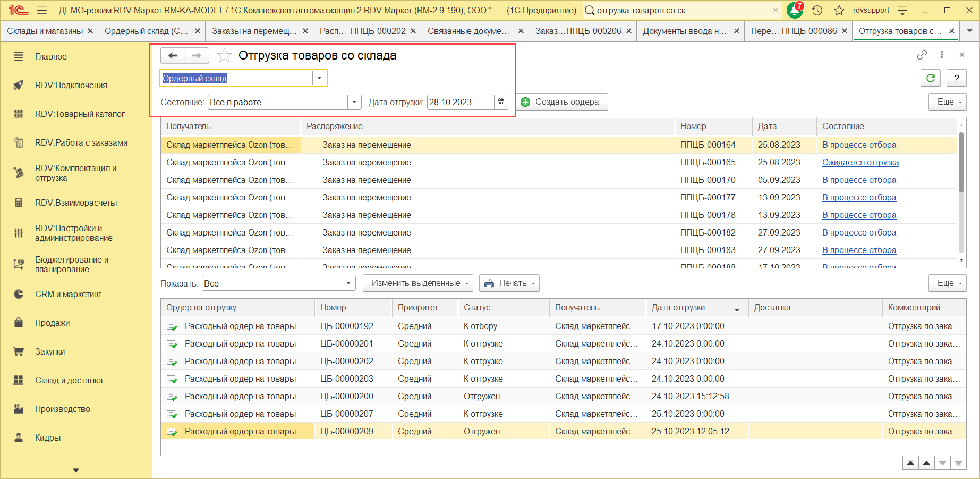Click the notifications bell icon
The image size is (980, 479).
[x=794, y=10]
